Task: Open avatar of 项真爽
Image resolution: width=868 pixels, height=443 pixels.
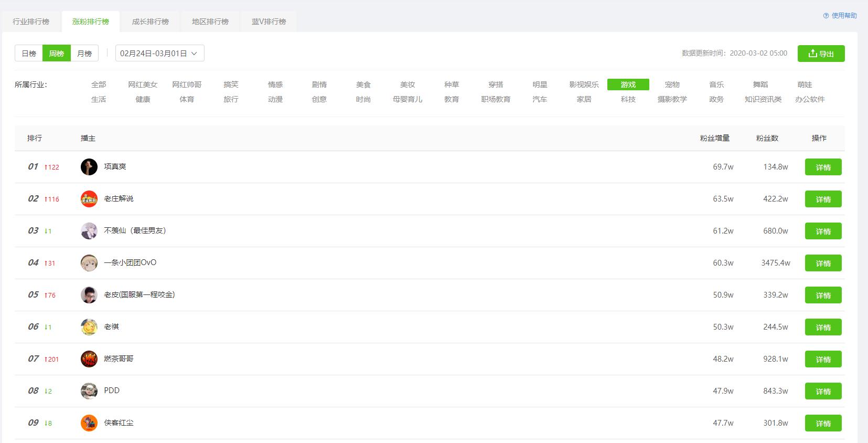Action: pos(89,167)
